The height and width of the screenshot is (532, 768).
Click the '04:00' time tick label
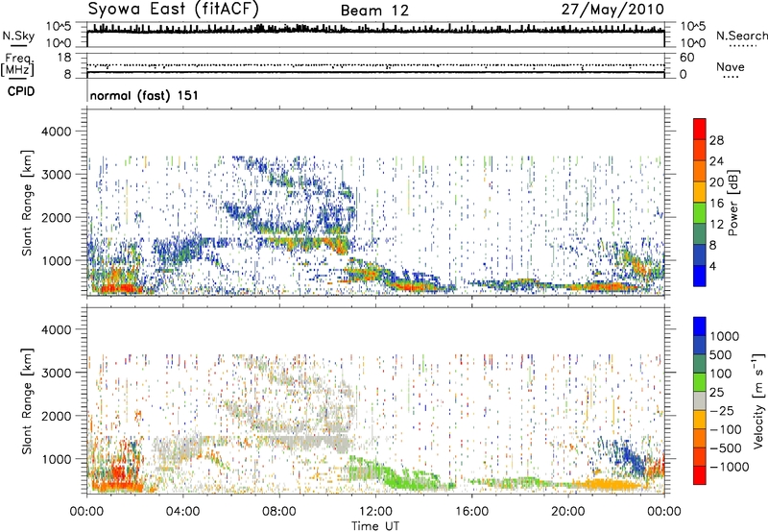click(182, 512)
